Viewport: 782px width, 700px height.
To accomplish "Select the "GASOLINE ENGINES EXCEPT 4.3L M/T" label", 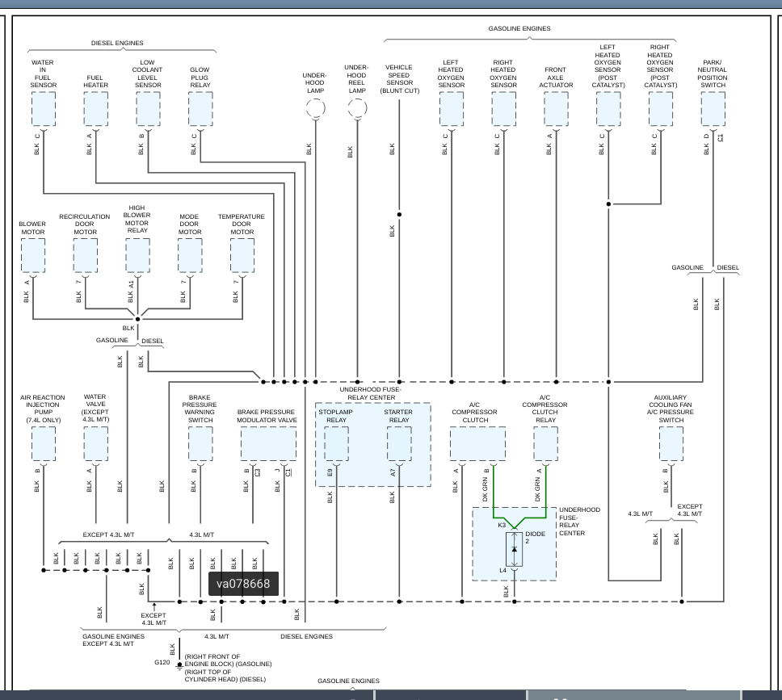I will point(114,639).
